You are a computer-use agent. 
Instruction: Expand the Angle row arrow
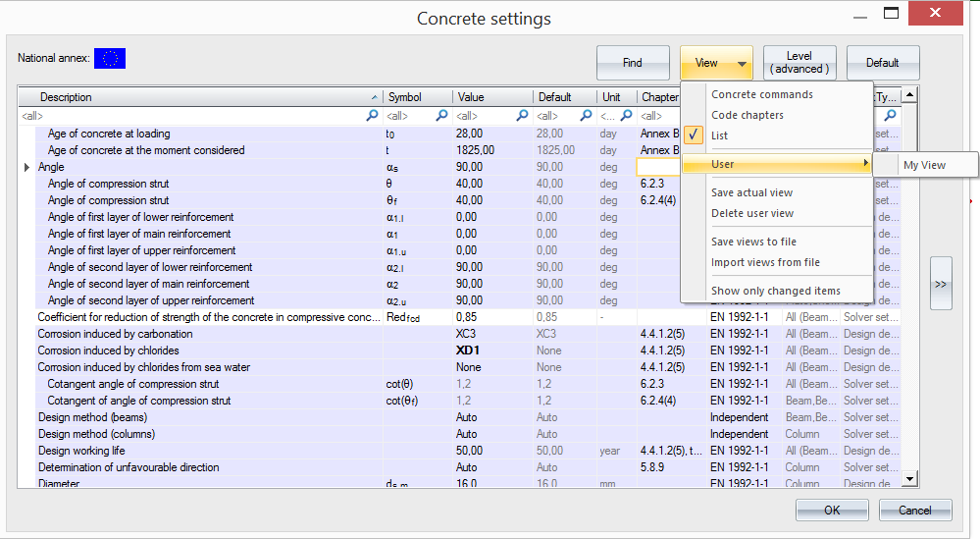(x=26, y=168)
